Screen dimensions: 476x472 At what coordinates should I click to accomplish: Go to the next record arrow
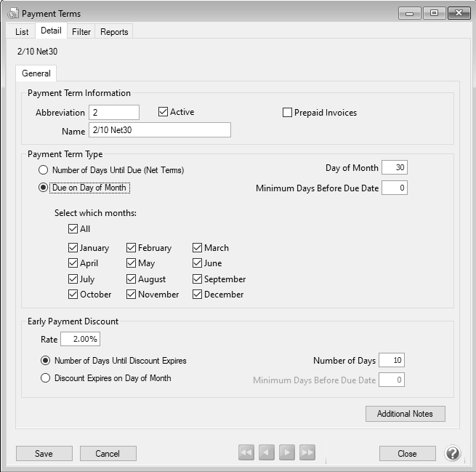(x=287, y=453)
